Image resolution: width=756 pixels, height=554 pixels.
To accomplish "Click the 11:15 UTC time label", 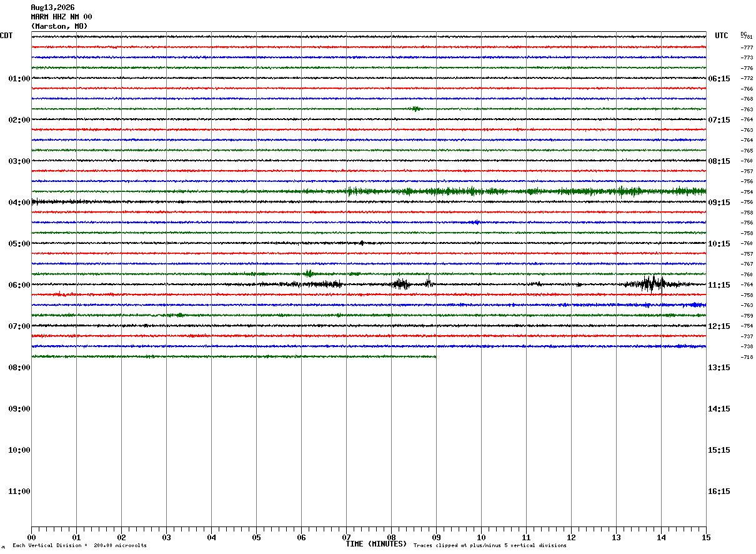I will (x=719, y=285).
